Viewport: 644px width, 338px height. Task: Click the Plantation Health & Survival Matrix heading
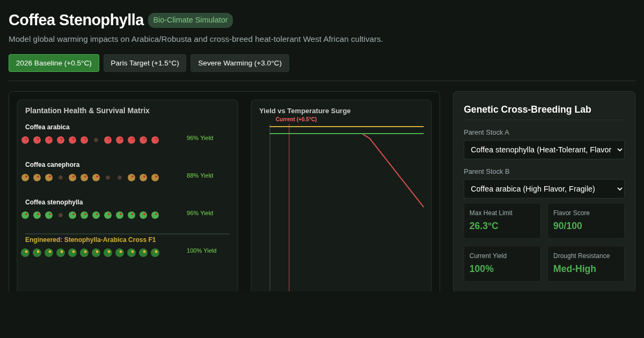click(x=87, y=111)
